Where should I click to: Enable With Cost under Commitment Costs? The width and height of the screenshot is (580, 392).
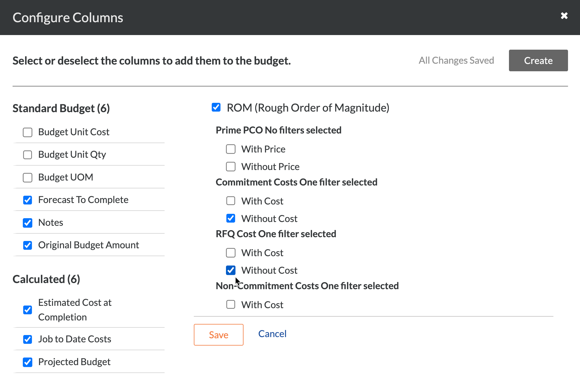231,201
